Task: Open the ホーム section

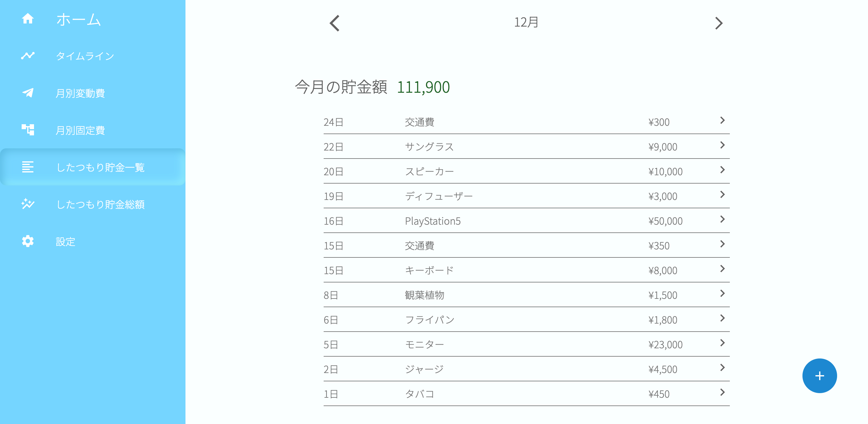Action: (78, 19)
